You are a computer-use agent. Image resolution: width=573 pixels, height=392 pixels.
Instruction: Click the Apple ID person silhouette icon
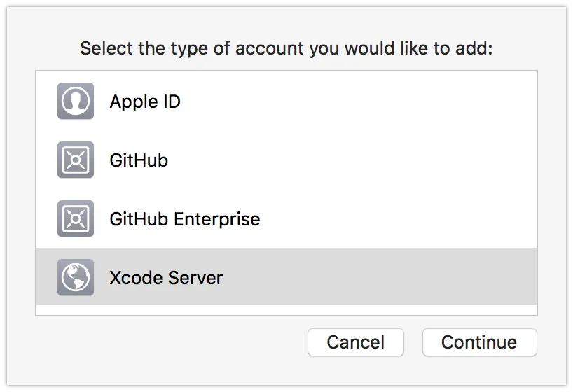click(x=76, y=101)
